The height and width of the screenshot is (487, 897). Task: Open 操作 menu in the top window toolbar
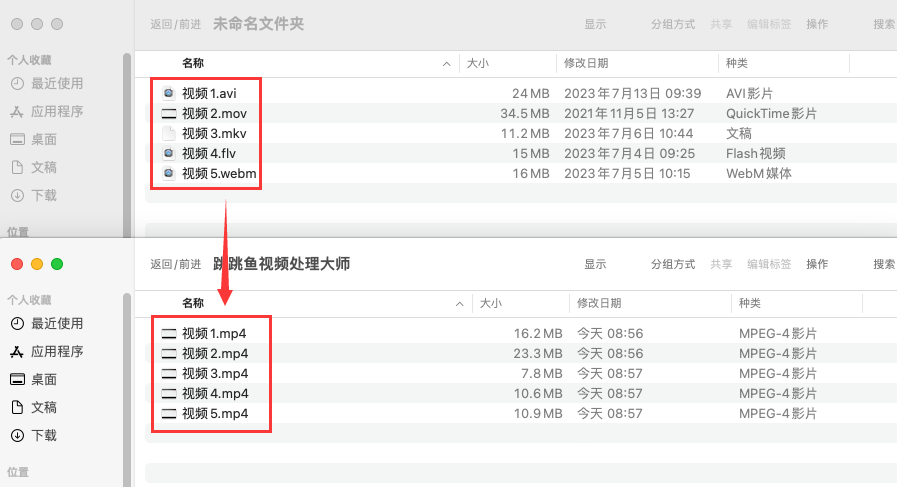(817, 25)
